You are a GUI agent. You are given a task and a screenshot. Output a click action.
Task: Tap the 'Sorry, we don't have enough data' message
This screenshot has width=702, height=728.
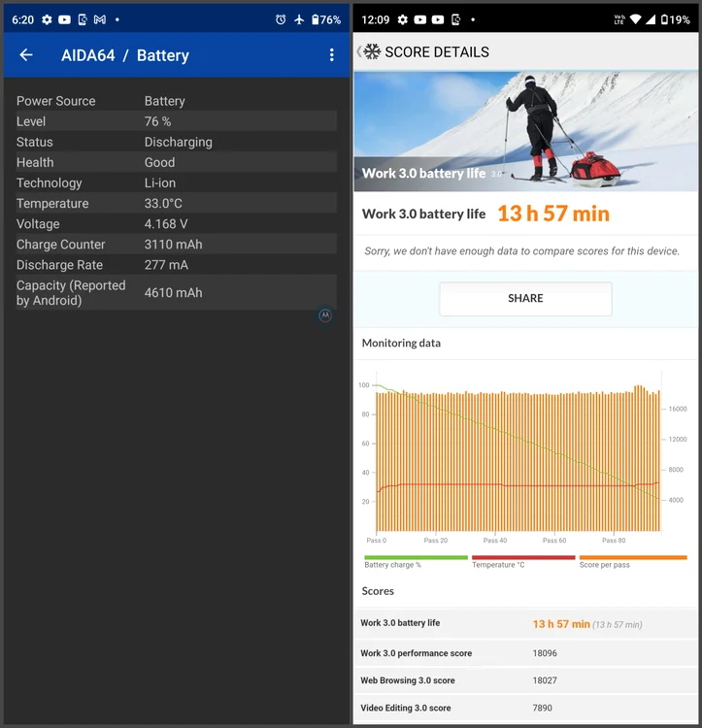click(521, 251)
